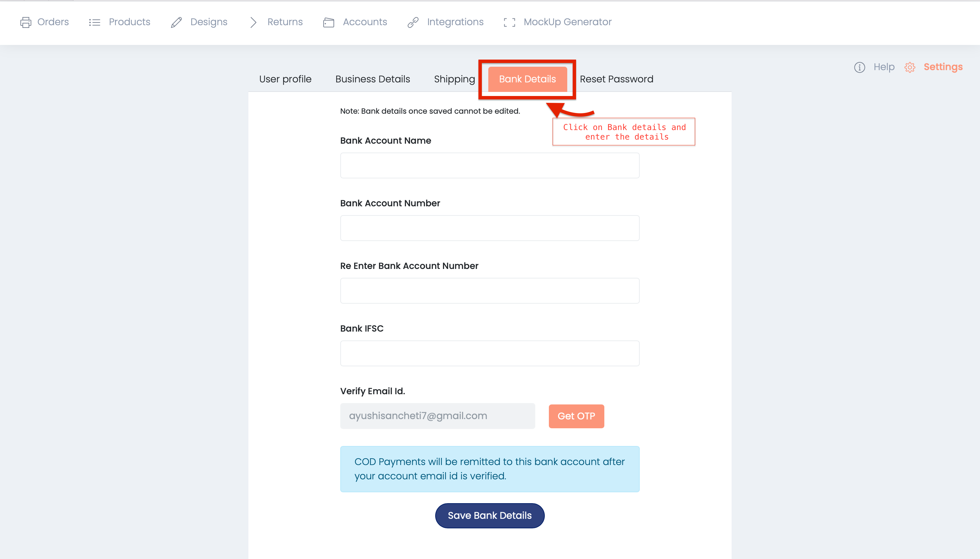This screenshot has height=559, width=980.
Task: Switch to Reset Password tab
Action: point(616,79)
